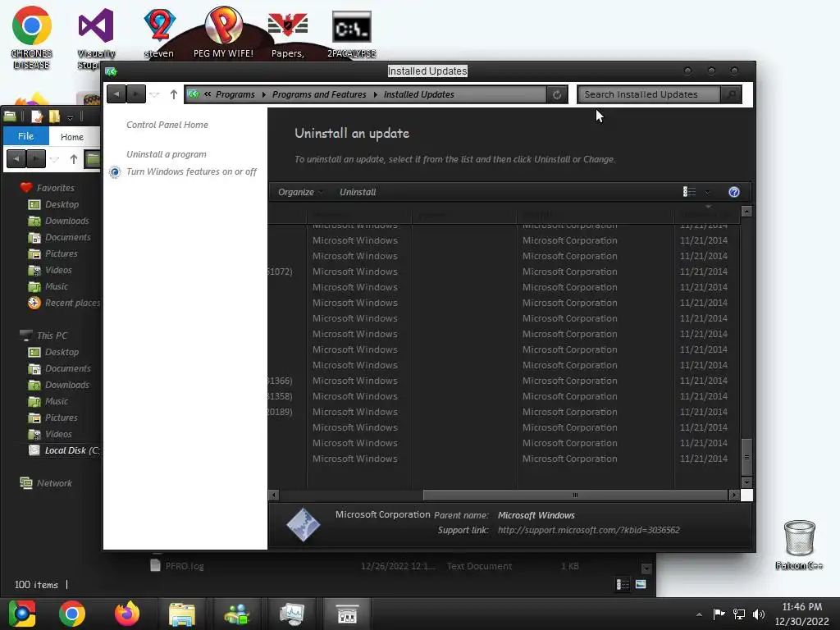Click the volume speaker tray icon
This screenshot has height=630, width=840.
(x=758, y=614)
